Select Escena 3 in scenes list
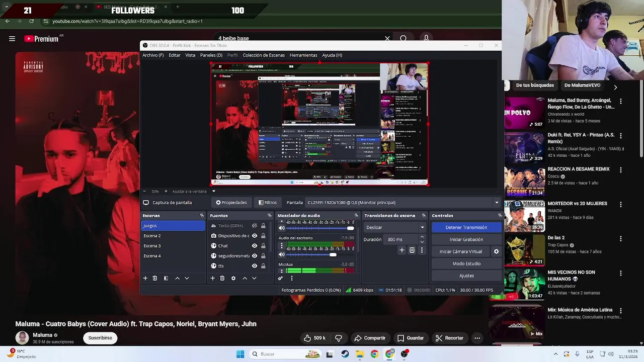The height and width of the screenshot is (362, 644). pyautogui.click(x=173, y=246)
